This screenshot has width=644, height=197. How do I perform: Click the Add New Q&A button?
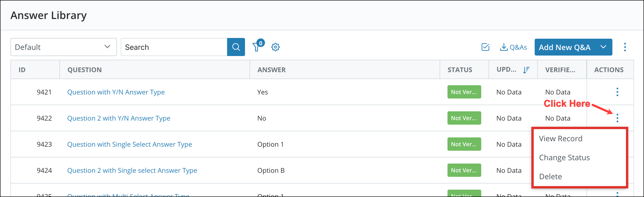(564, 47)
